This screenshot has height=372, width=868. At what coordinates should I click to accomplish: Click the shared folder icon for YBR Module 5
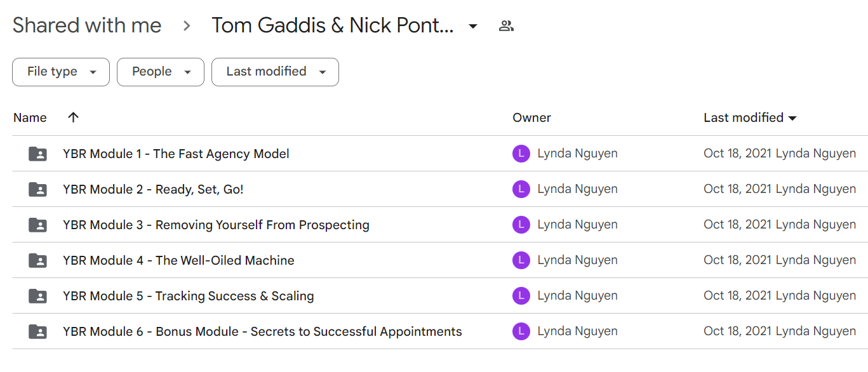coord(38,296)
